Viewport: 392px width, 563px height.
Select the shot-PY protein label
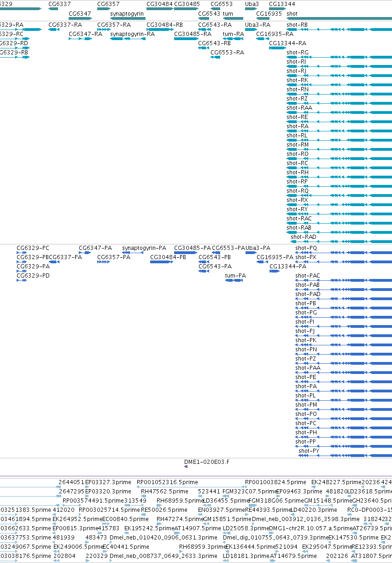point(309,450)
